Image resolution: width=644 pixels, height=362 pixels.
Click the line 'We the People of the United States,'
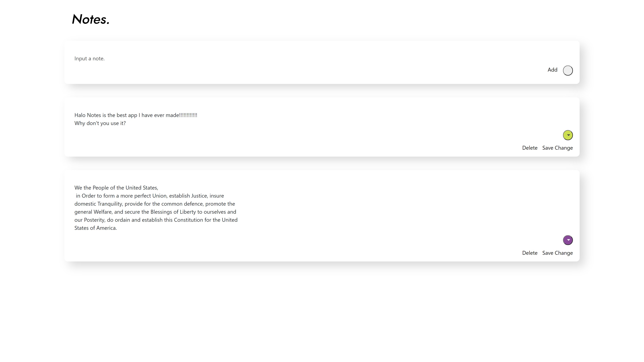[116, 188]
